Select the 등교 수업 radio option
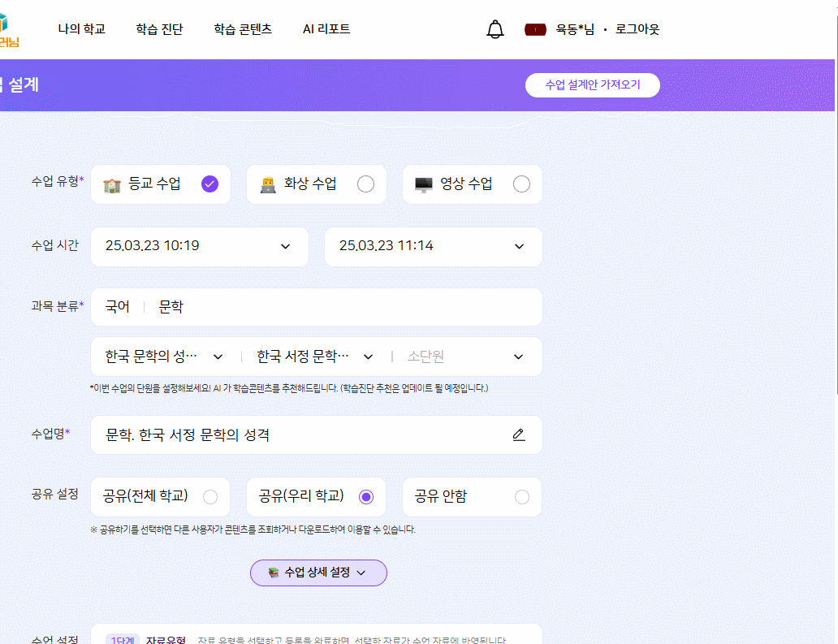The height and width of the screenshot is (644, 838). pos(209,184)
